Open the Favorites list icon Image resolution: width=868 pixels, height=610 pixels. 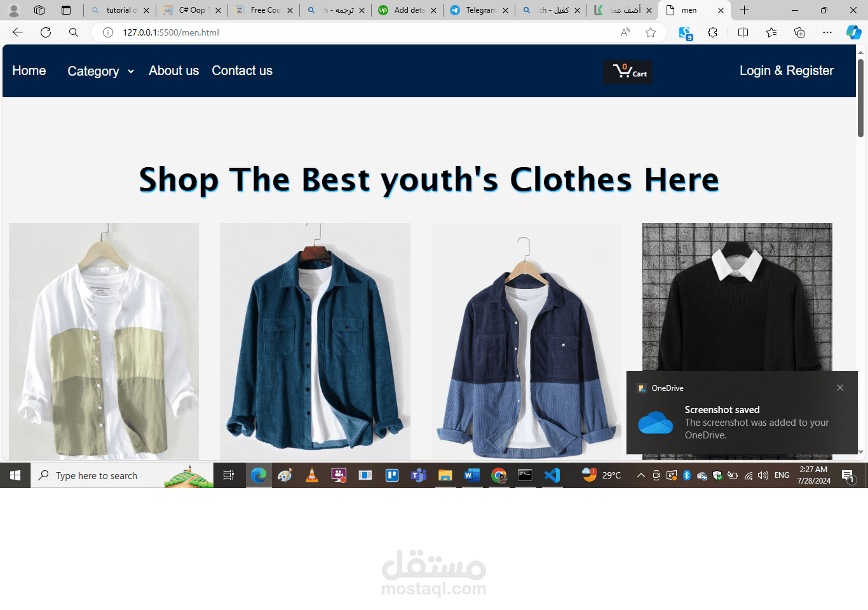771,32
